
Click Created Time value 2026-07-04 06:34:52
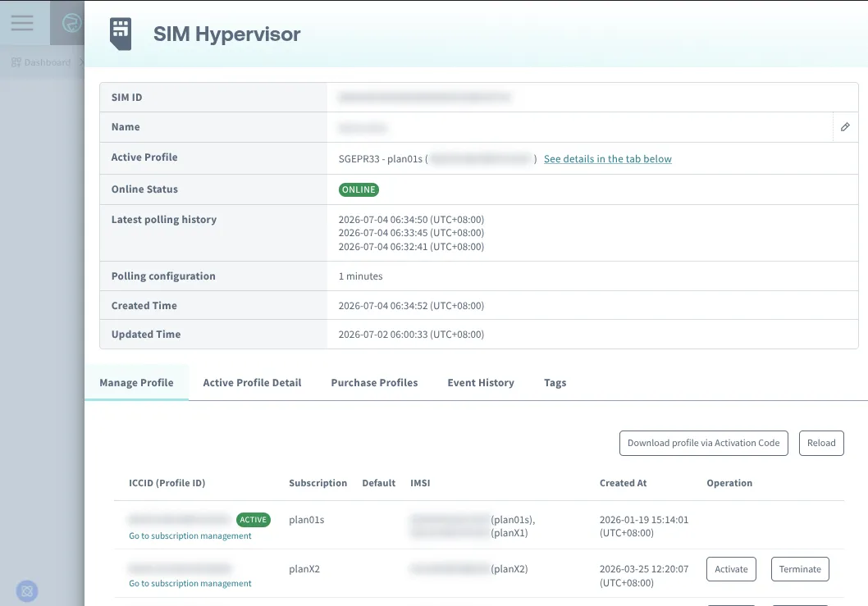[x=411, y=306]
